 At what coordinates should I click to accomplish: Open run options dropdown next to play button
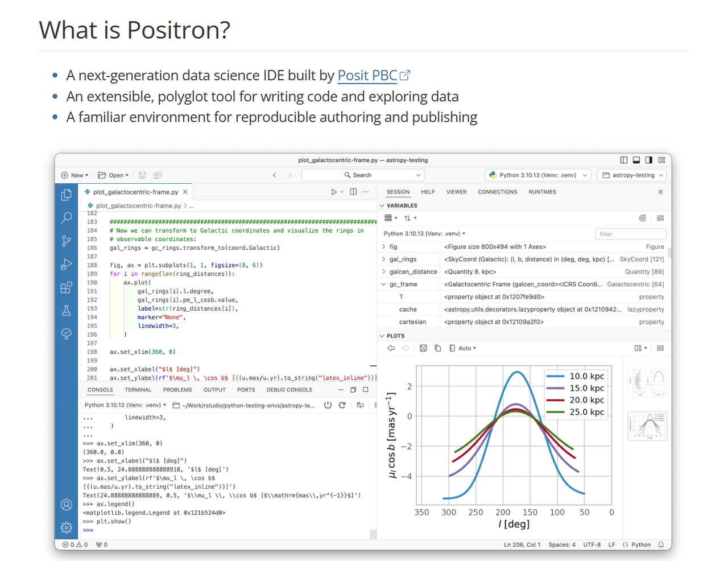click(x=342, y=192)
